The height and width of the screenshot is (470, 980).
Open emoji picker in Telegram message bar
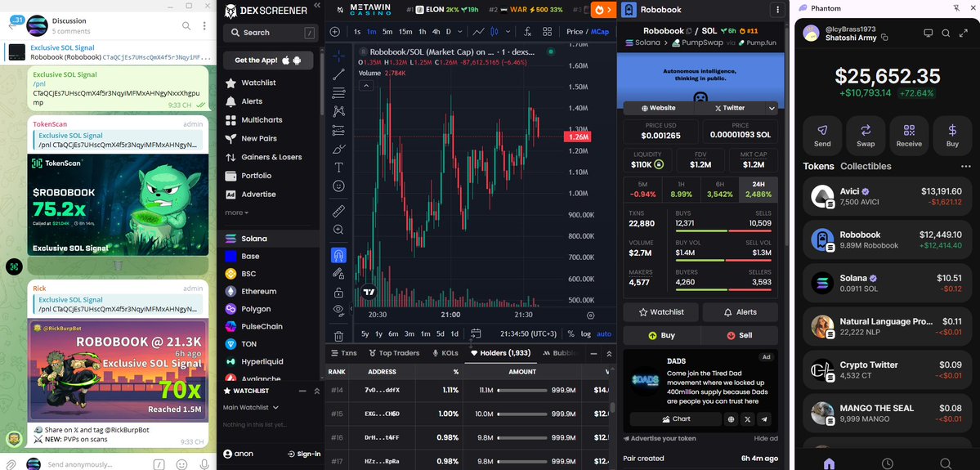[182, 464]
